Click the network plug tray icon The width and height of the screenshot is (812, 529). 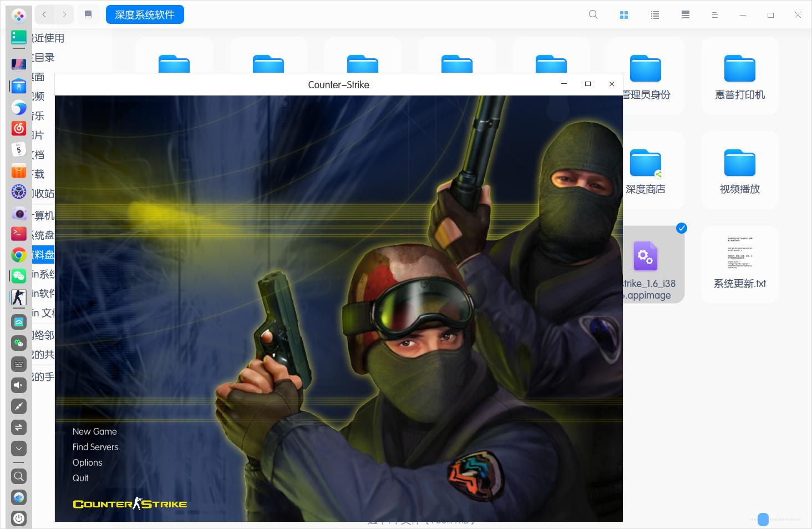19,406
